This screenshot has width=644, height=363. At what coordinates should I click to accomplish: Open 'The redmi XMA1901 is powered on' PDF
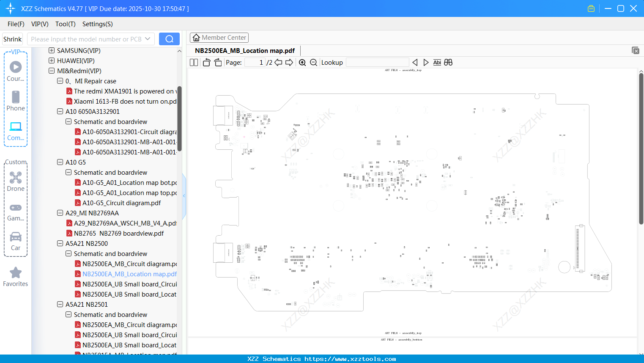121,91
